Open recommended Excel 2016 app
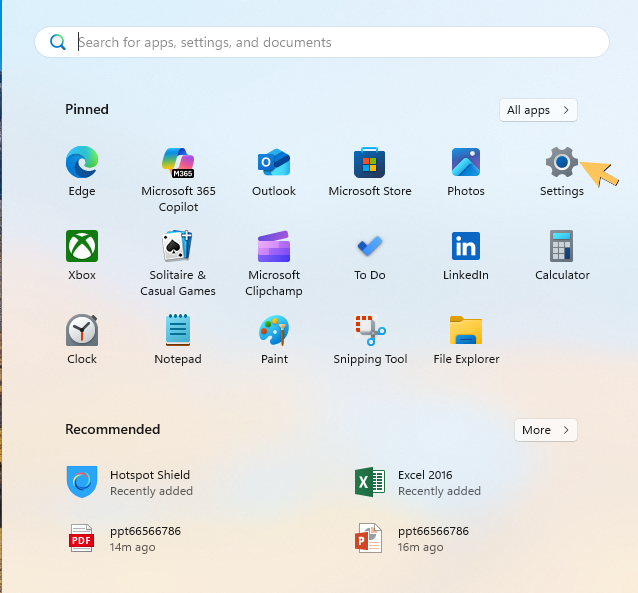 point(418,482)
